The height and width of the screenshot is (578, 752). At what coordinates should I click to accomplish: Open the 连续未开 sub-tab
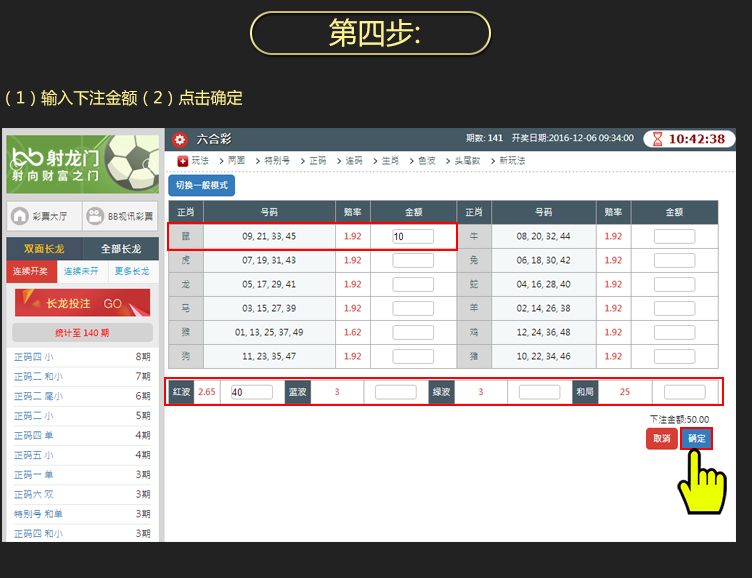pyautogui.click(x=82, y=272)
